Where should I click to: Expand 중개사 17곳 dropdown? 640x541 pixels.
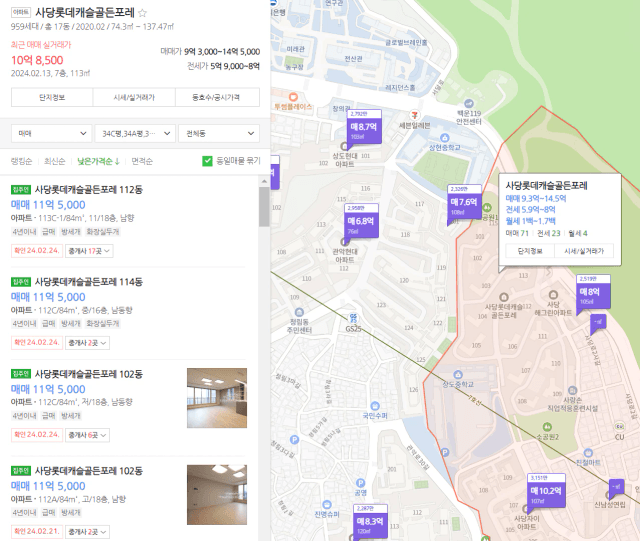click(89, 251)
